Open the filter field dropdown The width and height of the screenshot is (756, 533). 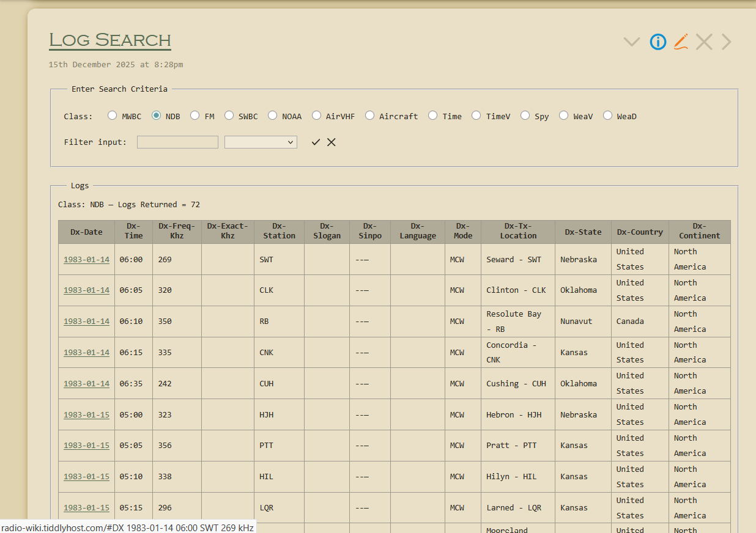coord(261,142)
